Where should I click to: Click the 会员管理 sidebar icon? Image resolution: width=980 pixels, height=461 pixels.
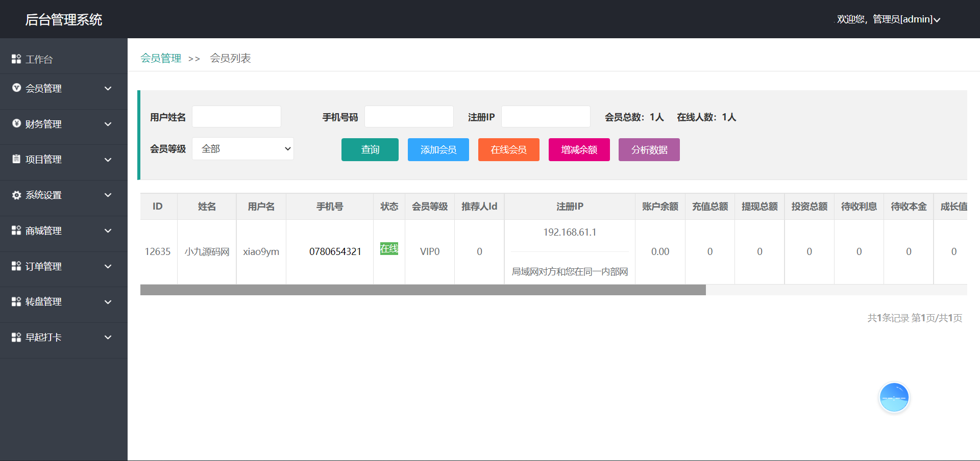tap(16, 88)
